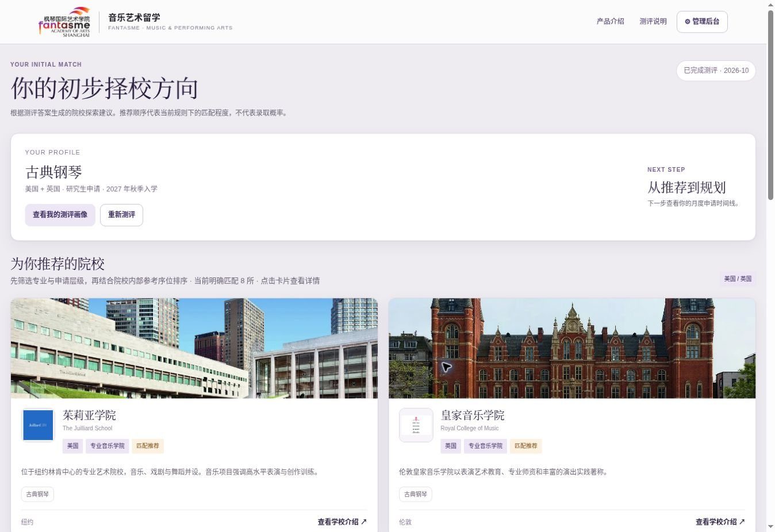The height and width of the screenshot is (532, 775).
Task: Click 专业音乐学院 tag on the 茱莉亚学院 card
Action: pyautogui.click(x=108, y=446)
